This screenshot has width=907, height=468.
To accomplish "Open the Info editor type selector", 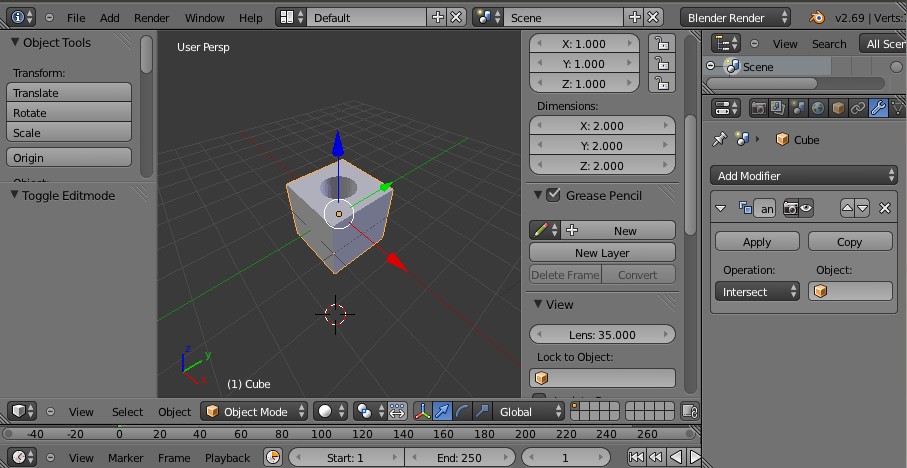I will [23, 17].
